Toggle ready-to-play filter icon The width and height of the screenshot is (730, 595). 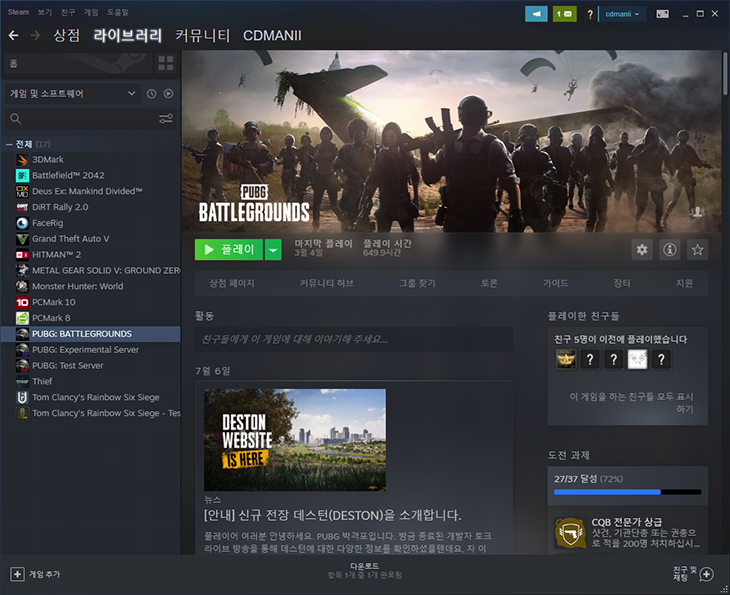pos(168,94)
